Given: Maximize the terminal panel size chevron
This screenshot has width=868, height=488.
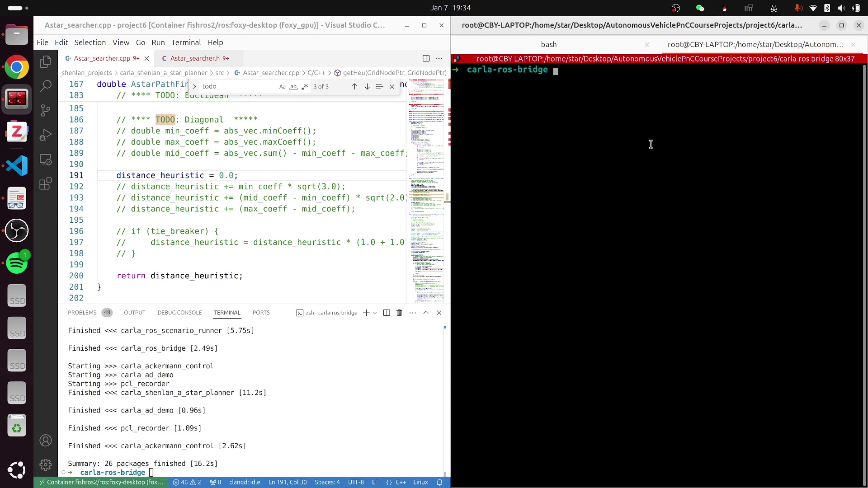Looking at the screenshot, I should coord(426,313).
